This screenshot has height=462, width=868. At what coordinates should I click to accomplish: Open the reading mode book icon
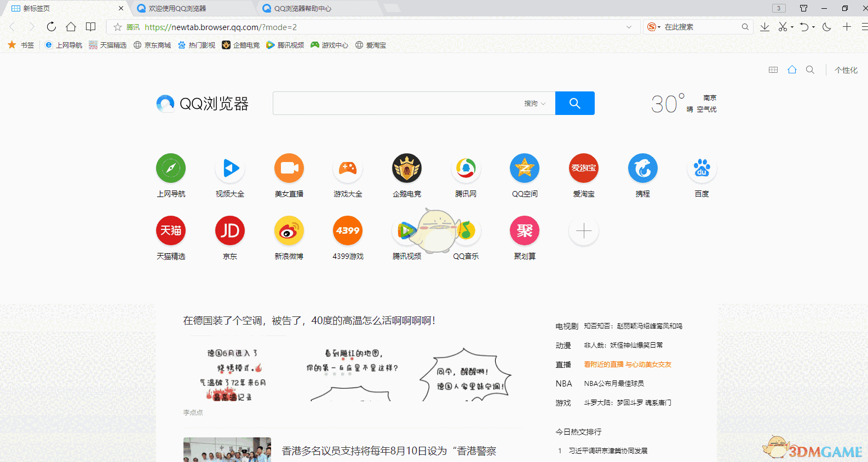click(x=91, y=27)
